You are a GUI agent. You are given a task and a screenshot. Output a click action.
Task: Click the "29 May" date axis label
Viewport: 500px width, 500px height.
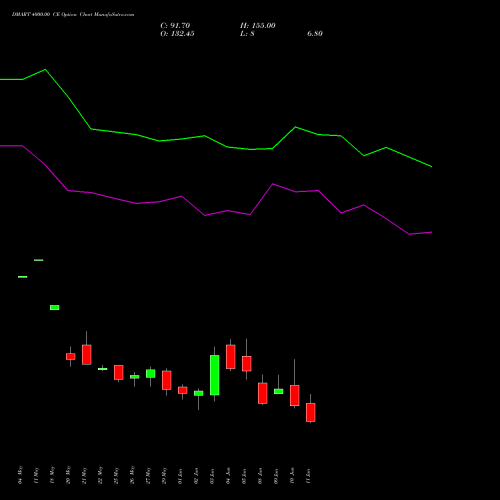[x=165, y=475]
